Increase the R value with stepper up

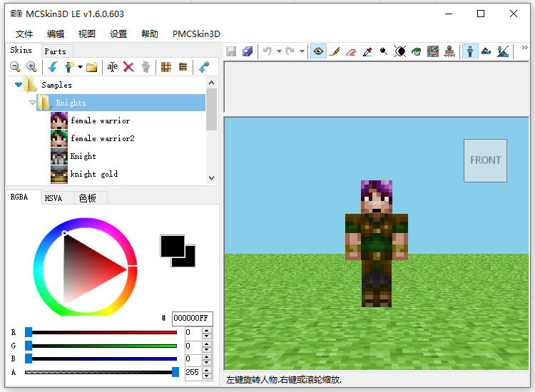click(206, 329)
